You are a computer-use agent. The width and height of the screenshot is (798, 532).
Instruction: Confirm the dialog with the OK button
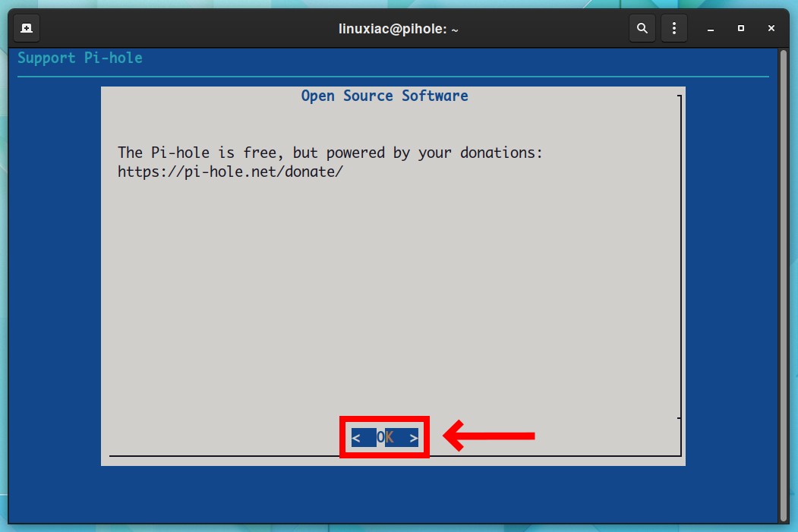point(385,437)
